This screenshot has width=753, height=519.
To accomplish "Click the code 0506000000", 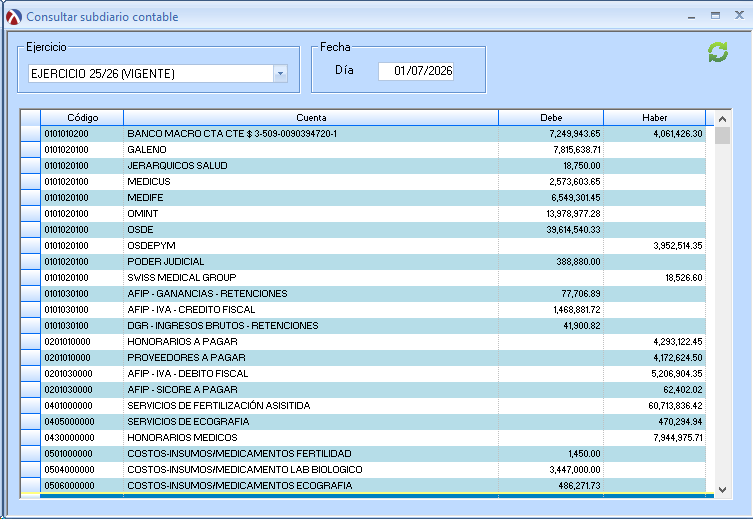I will pos(69,486).
